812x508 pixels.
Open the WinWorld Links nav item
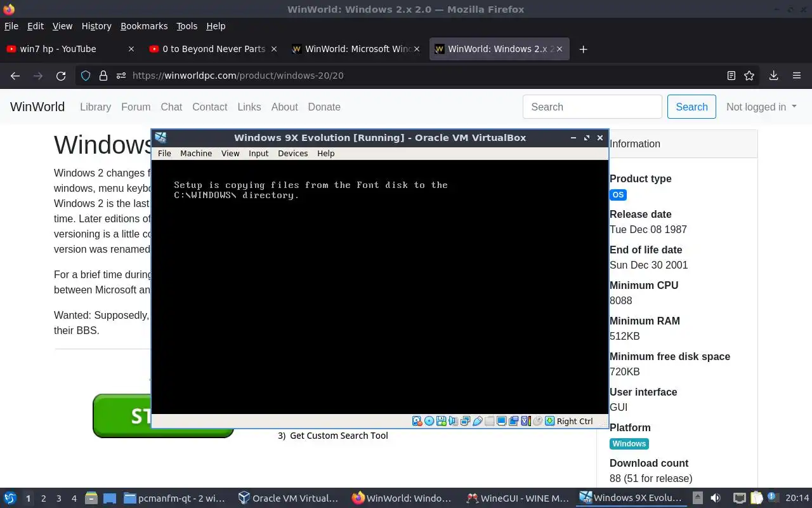[x=249, y=107]
